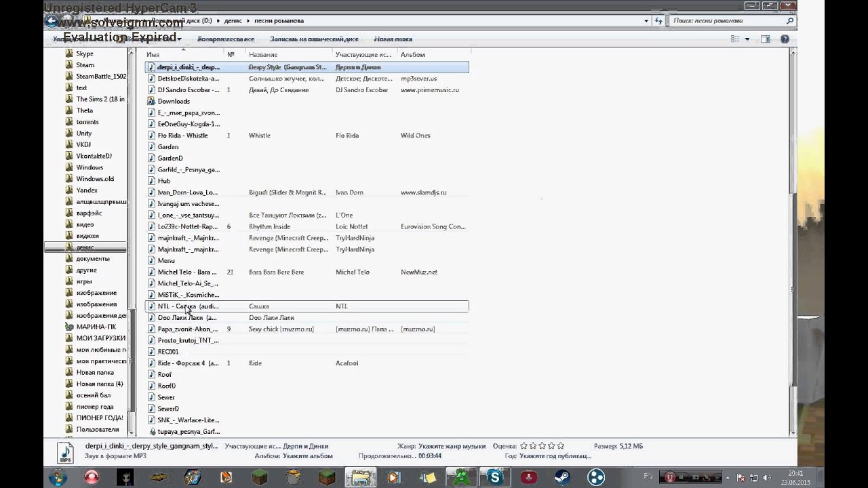
Task: Open the dark red taskbar app icon
Action: point(528,478)
